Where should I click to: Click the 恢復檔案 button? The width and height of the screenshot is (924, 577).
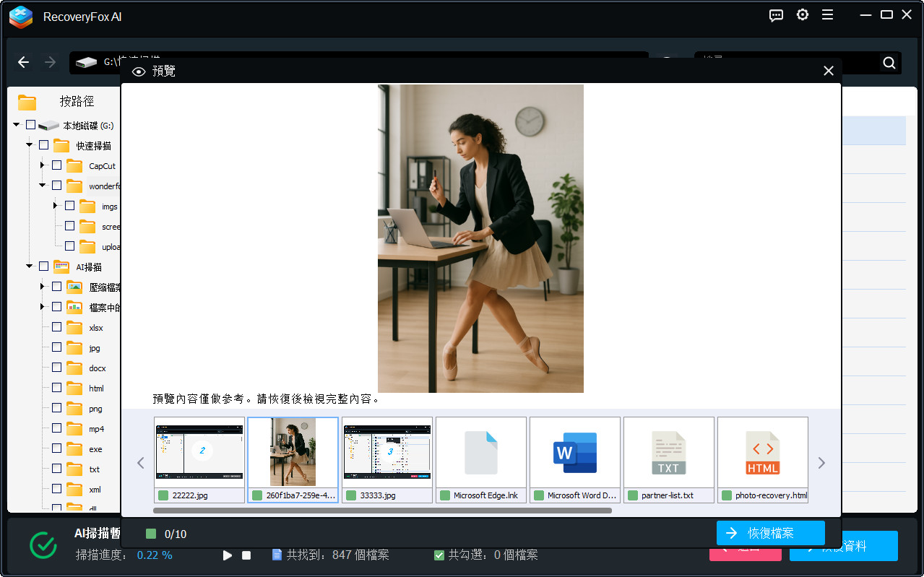(770, 533)
